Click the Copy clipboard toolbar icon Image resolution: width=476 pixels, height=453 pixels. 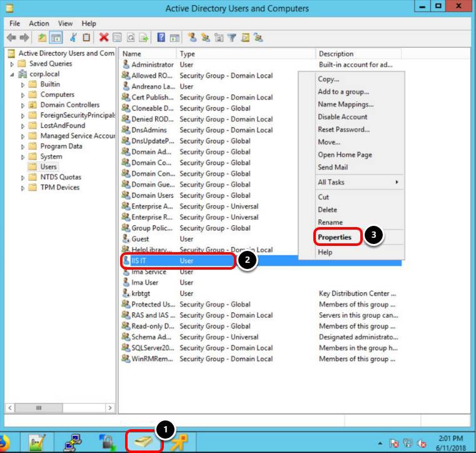click(86, 38)
